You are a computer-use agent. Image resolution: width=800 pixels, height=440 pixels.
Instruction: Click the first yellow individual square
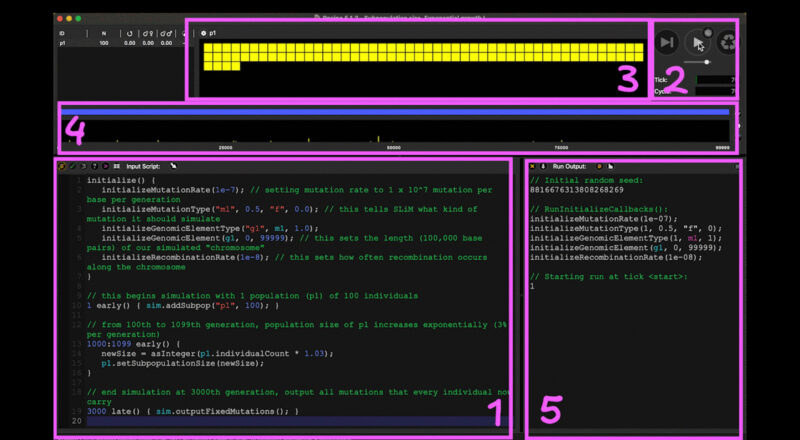point(208,48)
